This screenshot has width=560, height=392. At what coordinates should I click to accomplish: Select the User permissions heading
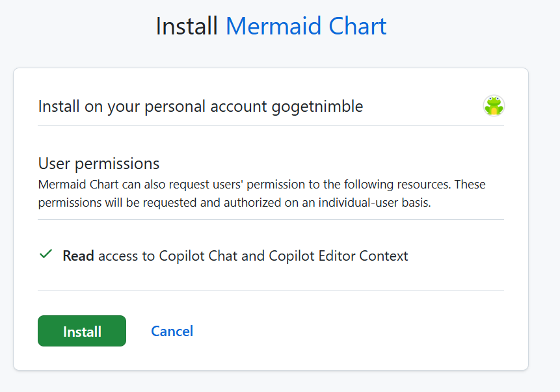[99, 163]
